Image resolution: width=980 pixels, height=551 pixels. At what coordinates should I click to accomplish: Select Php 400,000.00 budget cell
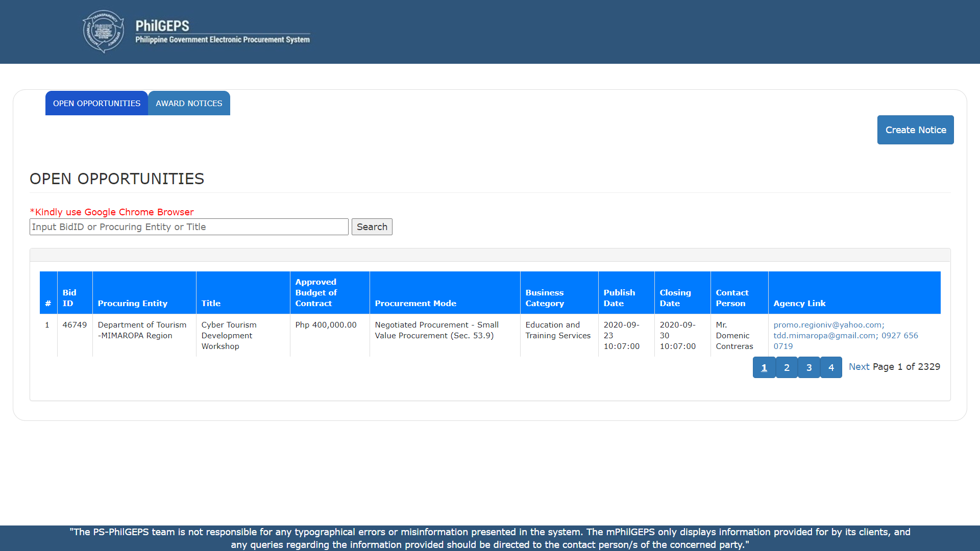point(330,335)
